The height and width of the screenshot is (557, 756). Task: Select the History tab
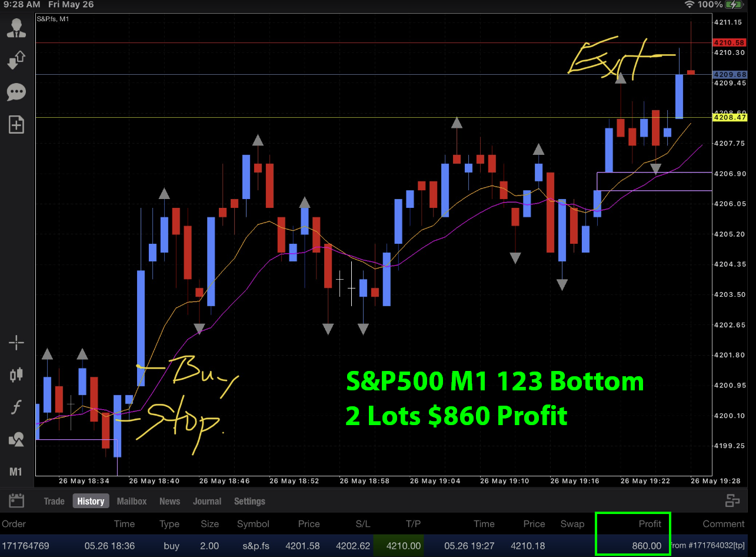(91, 501)
